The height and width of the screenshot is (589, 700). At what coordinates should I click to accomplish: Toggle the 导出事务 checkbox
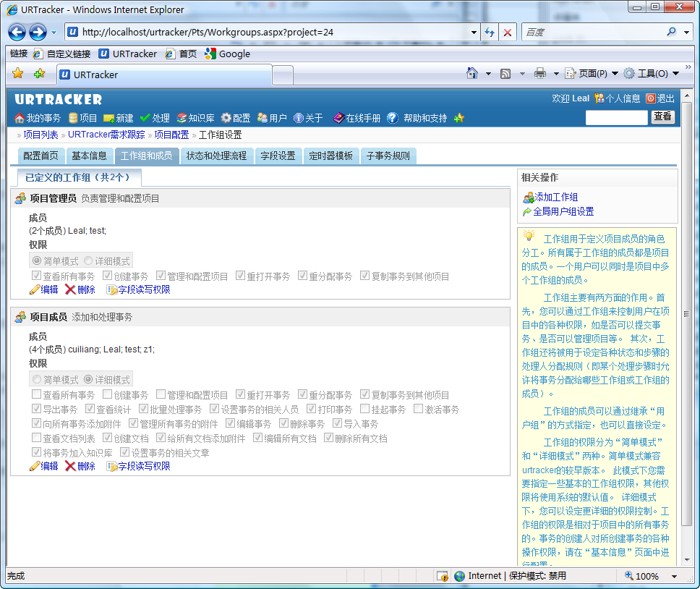tap(36, 409)
